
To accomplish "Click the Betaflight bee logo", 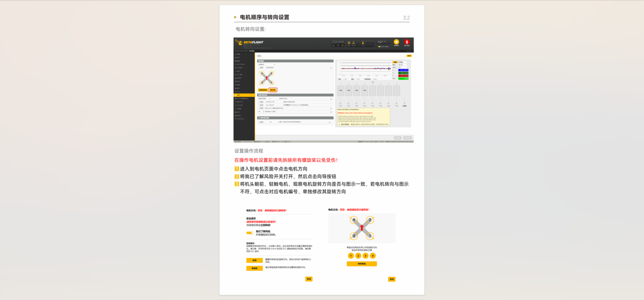I will pos(239,42).
